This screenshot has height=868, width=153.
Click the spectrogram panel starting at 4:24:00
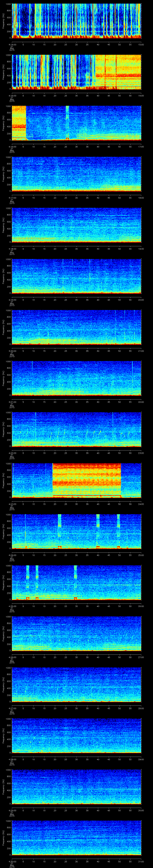[77, 531]
